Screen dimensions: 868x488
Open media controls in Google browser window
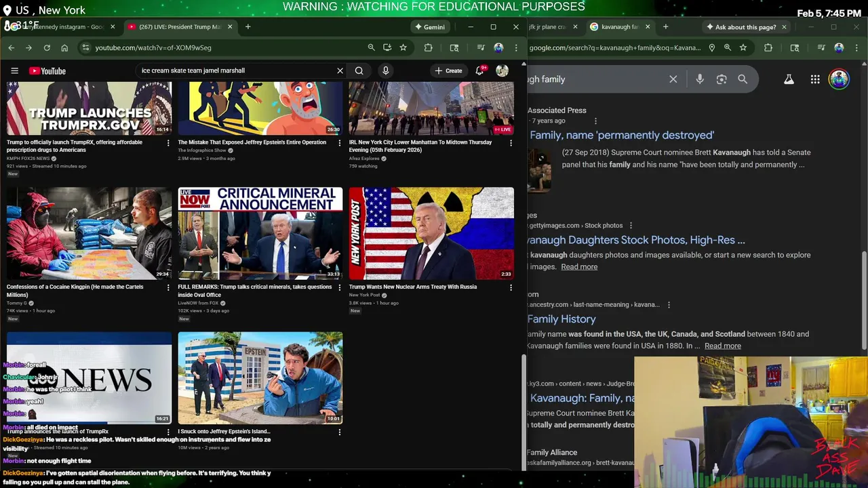[821, 47]
